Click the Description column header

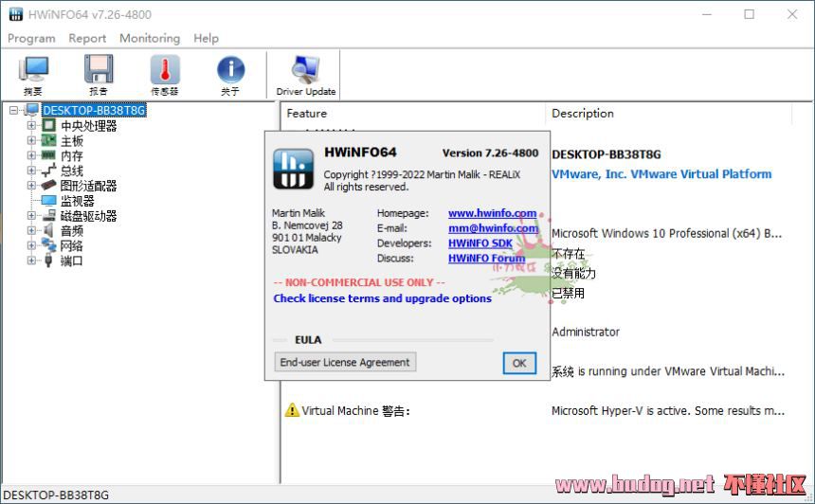pyautogui.click(x=583, y=113)
